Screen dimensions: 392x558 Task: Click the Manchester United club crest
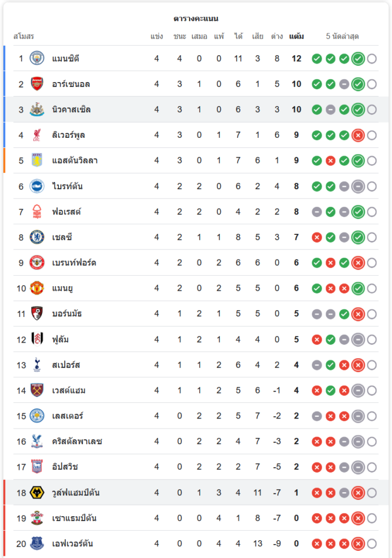[37, 288]
